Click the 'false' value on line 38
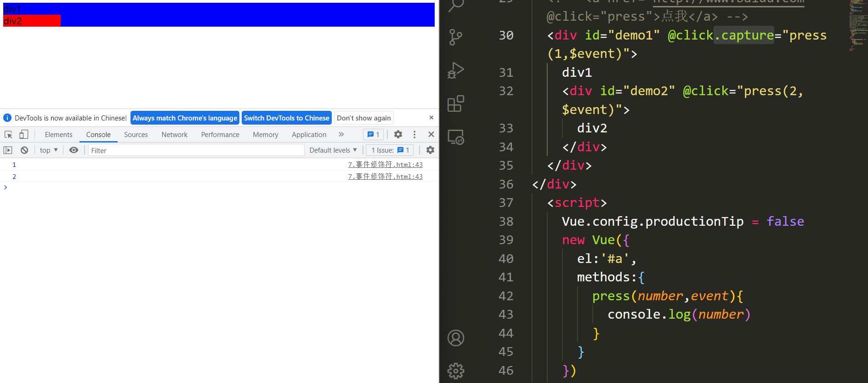This screenshot has height=383, width=868. [785, 221]
